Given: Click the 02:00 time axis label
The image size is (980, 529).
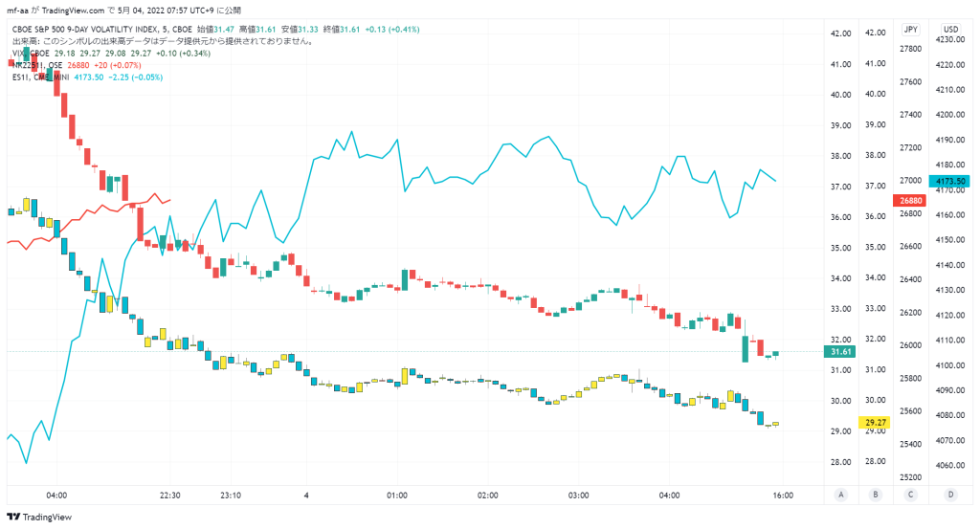Looking at the screenshot, I should click(487, 496).
